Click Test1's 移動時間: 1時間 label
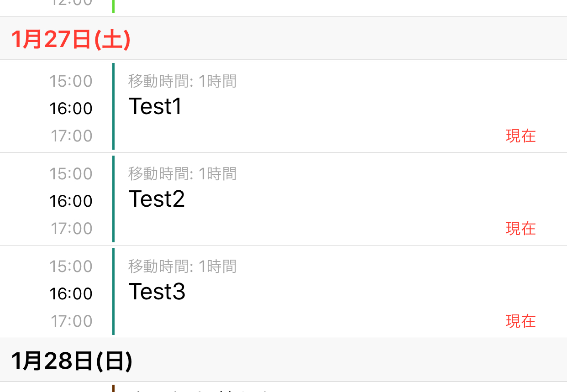The width and height of the screenshot is (567, 392). (x=182, y=82)
